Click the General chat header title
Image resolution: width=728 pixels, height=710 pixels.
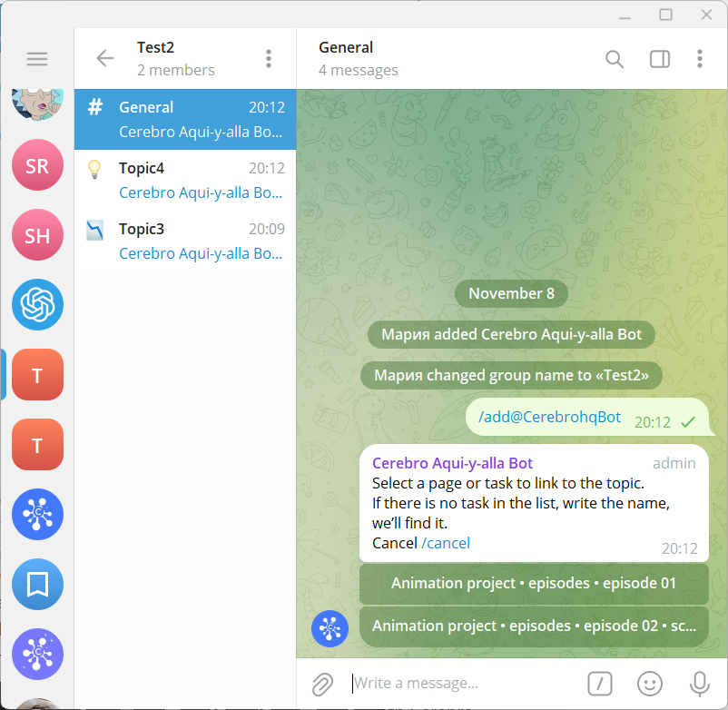[346, 47]
